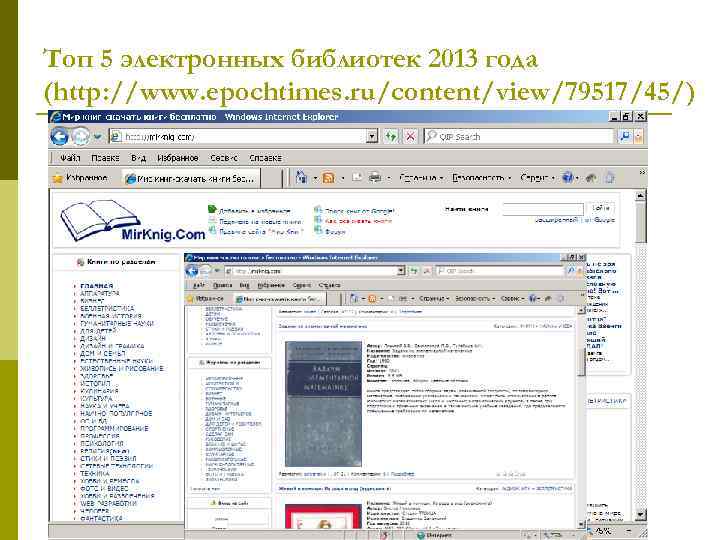Click the red book cover thumbnail
720x540 pixels.
pyautogui.click(x=323, y=516)
